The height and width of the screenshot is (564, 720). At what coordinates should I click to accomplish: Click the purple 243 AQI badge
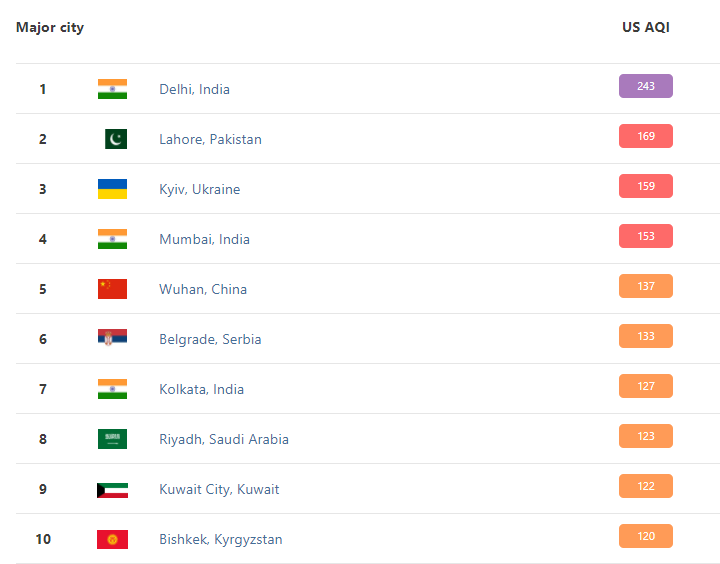[645, 86]
